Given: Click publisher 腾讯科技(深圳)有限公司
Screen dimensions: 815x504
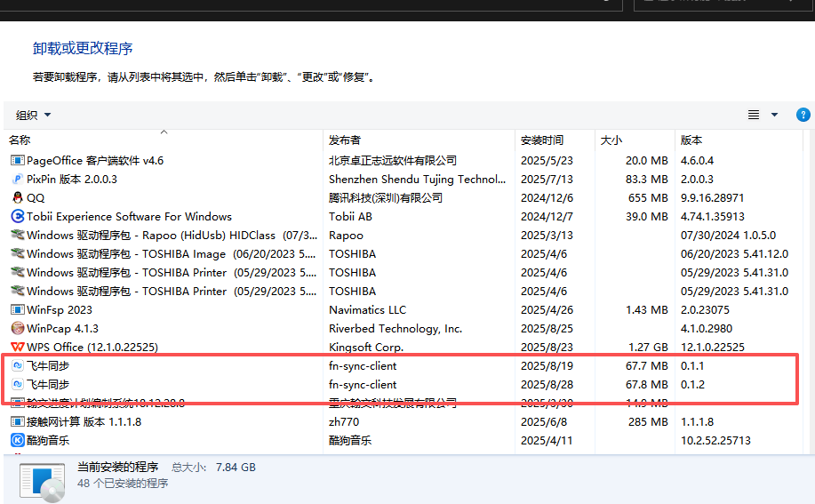Looking at the screenshot, I should point(386,198).
